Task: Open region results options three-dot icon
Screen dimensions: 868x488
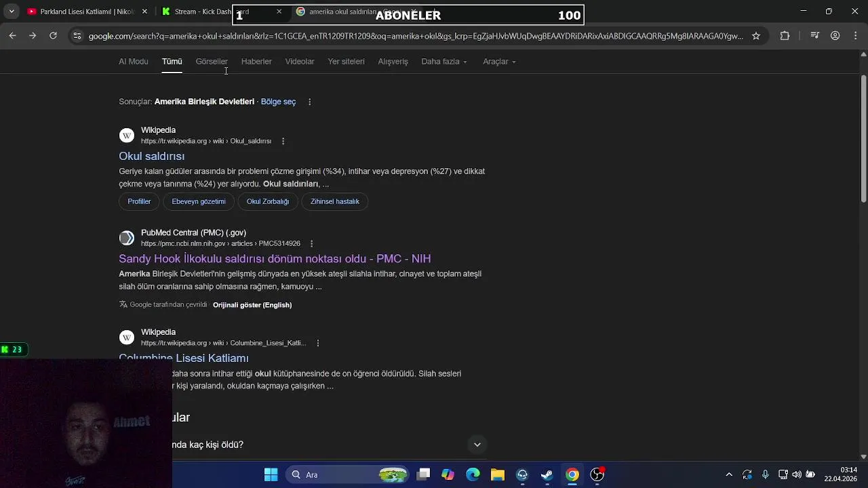Action: [x=309, y=102]
